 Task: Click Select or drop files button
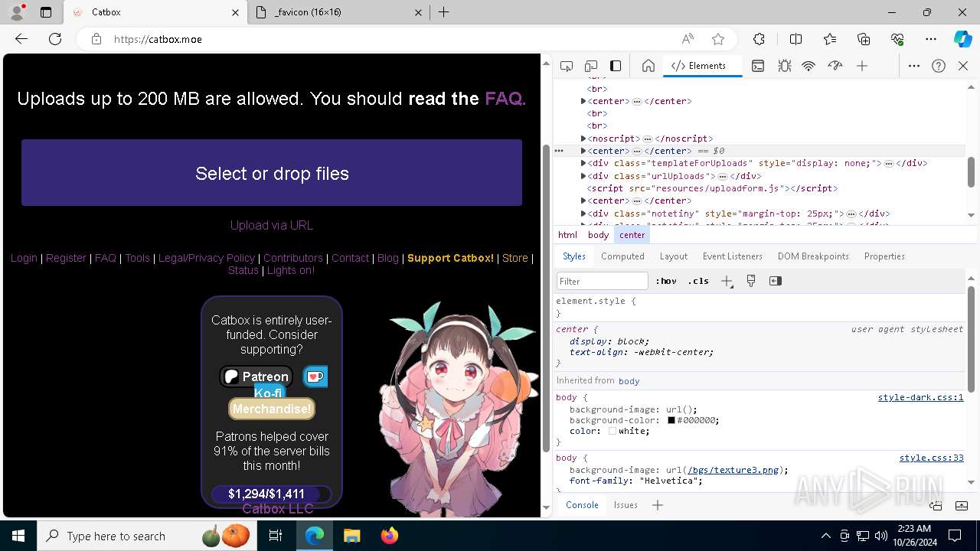point(272,173)
